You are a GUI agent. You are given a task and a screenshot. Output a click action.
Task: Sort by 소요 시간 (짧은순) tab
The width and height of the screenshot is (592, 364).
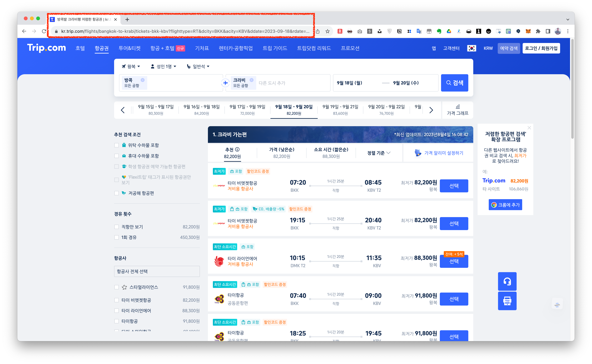331,153
